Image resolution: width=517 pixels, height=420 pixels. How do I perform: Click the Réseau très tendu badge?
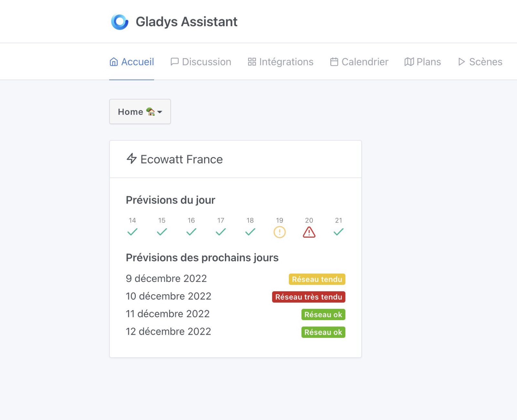[308, 297]
